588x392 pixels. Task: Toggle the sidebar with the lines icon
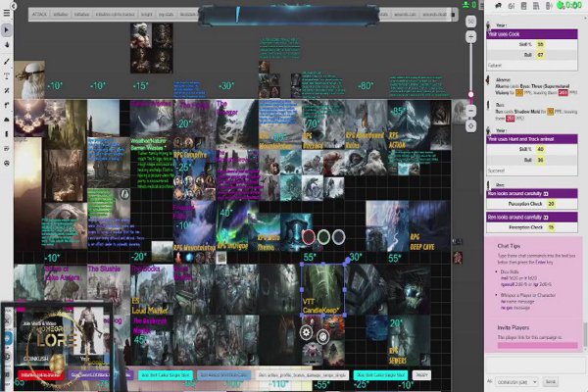[481, 6]
